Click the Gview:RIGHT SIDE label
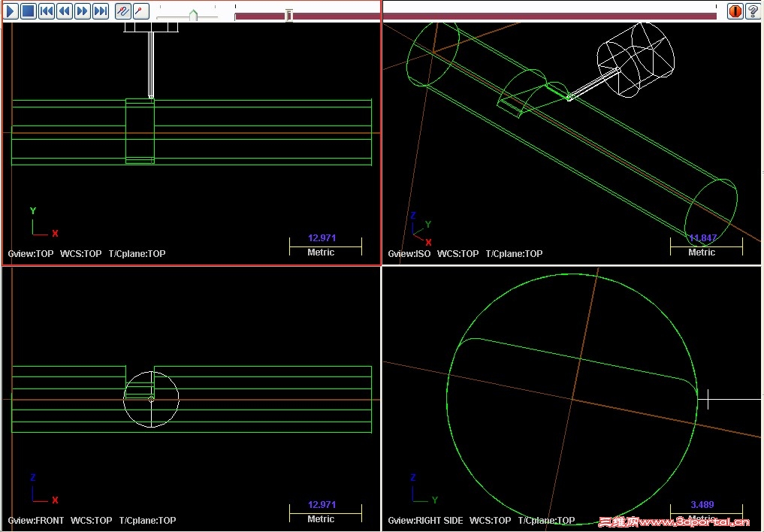 [425, 520]
